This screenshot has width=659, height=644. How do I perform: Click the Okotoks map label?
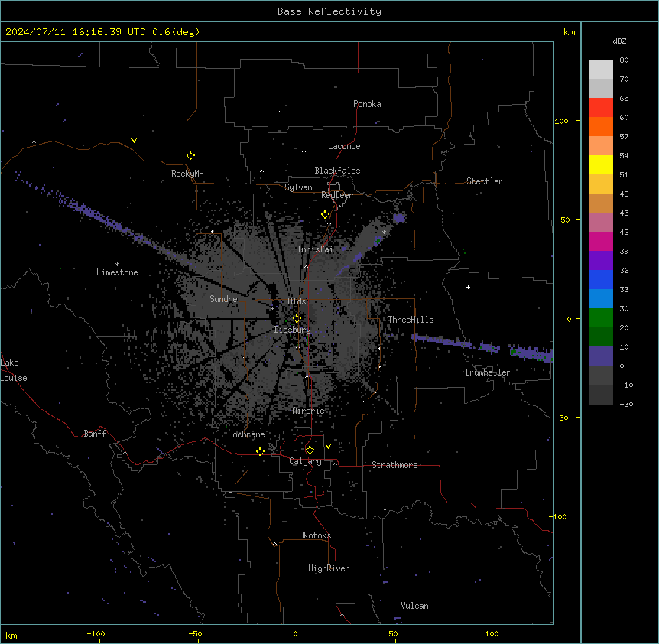(315, 535)
